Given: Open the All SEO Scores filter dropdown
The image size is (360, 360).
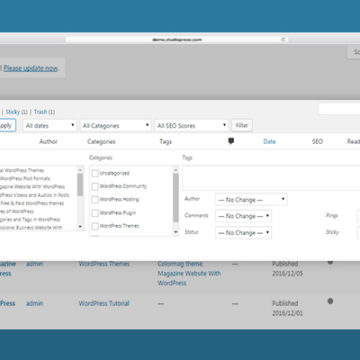Looking at the screenshot, I should pyautogui.click(x=191, y=126).
